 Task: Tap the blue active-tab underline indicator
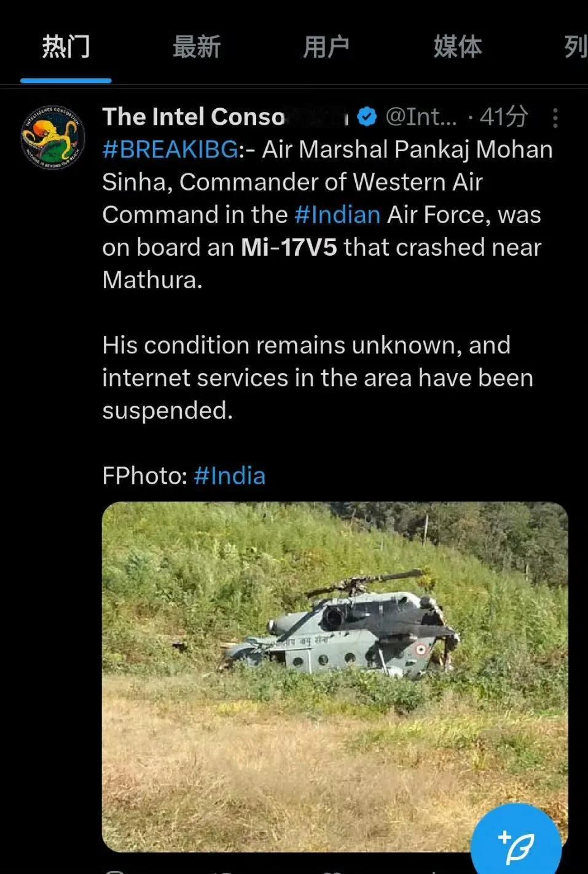(x=66, y=81)
